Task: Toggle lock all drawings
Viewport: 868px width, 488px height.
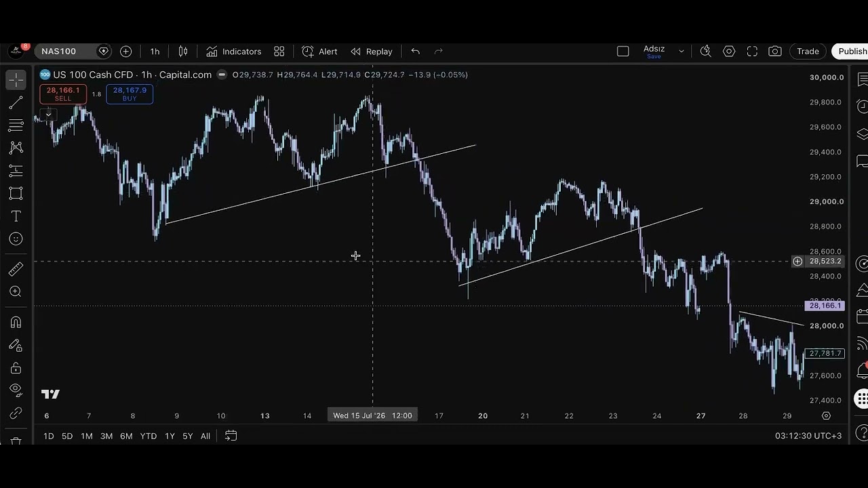Action: click(16, 368)
